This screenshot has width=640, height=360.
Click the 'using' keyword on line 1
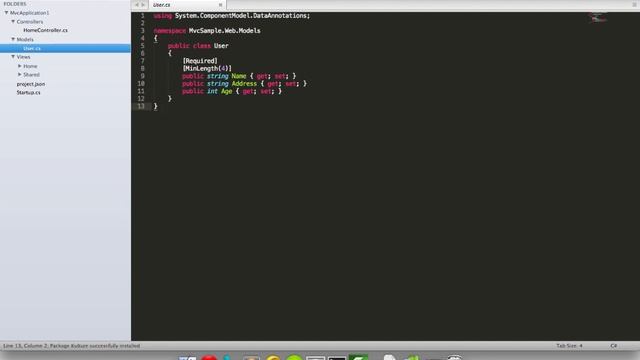click(x=162, y=16)
